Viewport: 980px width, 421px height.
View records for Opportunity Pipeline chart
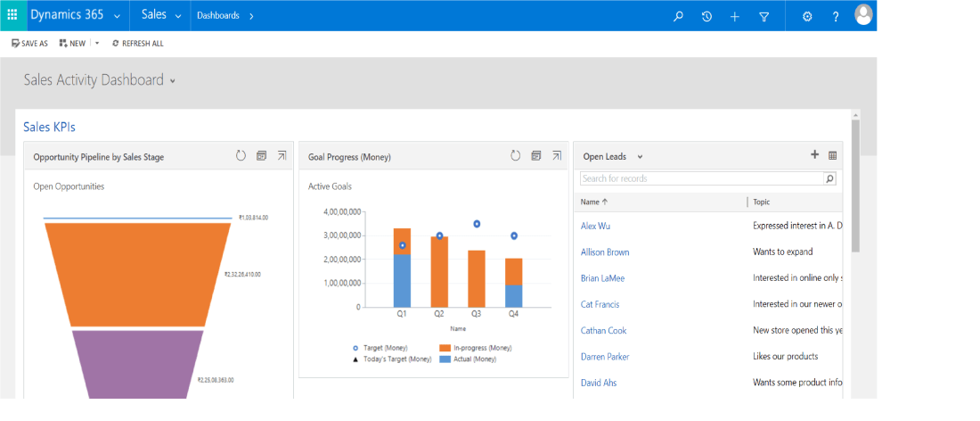tap(261, 156)
